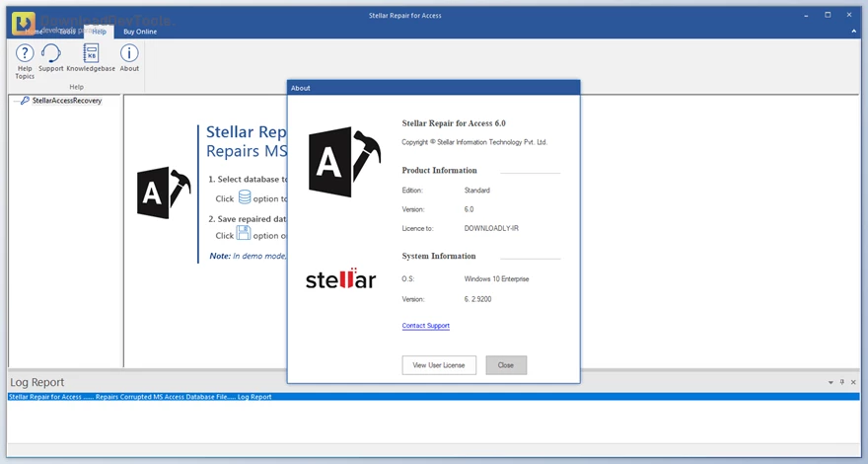Click the Standard edition value
The height and width of the screenshot is (464, 868).
[x=477, y=191]
